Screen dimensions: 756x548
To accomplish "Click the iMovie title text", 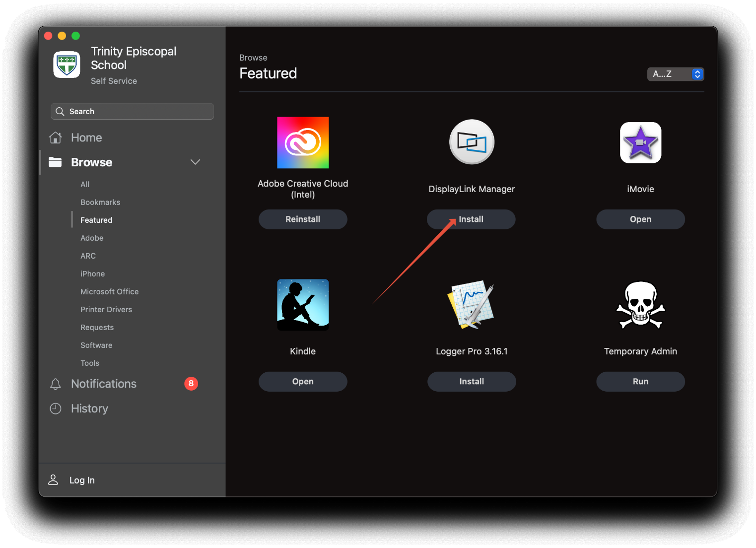I will pos(640,189).
